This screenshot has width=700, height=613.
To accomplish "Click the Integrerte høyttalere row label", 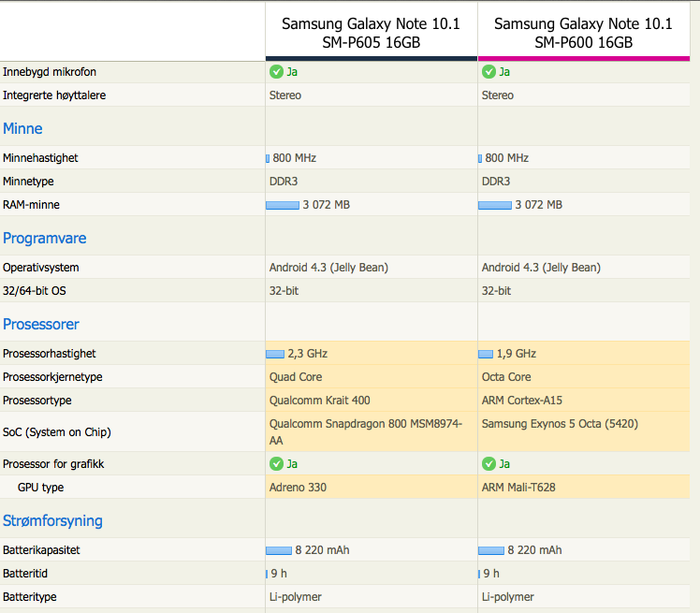I will (x=54, y=95).
